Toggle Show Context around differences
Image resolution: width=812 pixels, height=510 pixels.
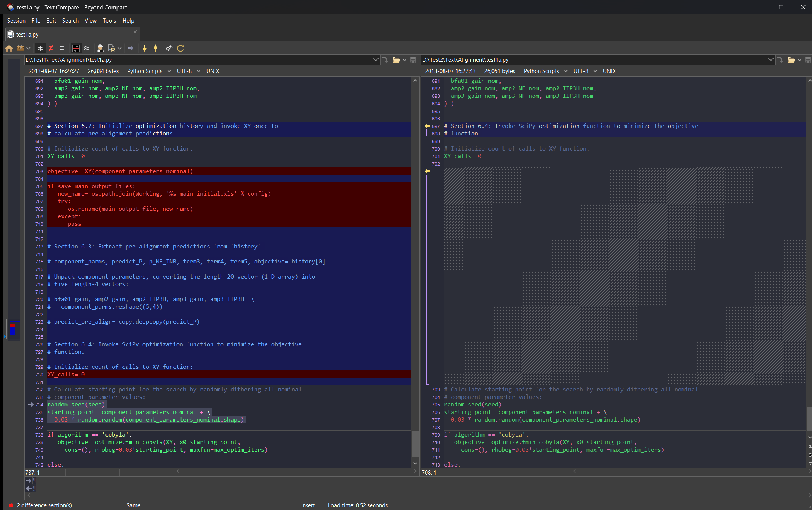pos(76,48)
